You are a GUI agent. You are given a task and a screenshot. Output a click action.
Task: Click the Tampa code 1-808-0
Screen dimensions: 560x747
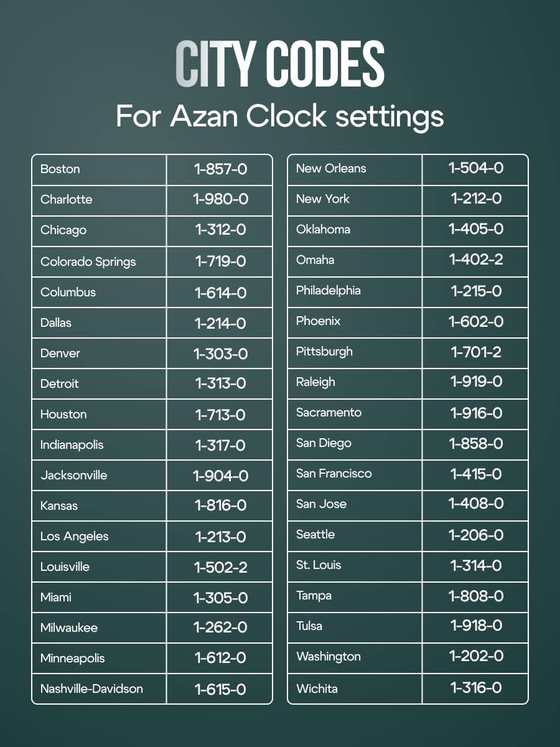tap(476, 596)
